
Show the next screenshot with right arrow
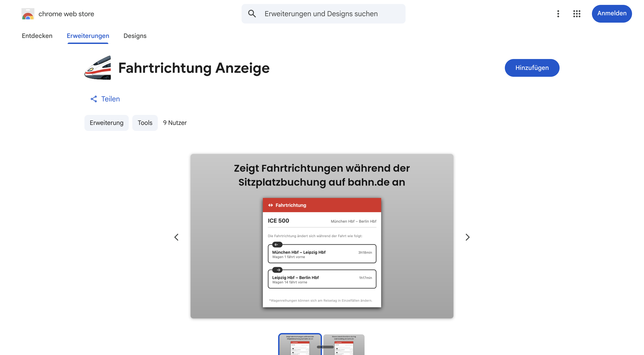tap(468, 237)
